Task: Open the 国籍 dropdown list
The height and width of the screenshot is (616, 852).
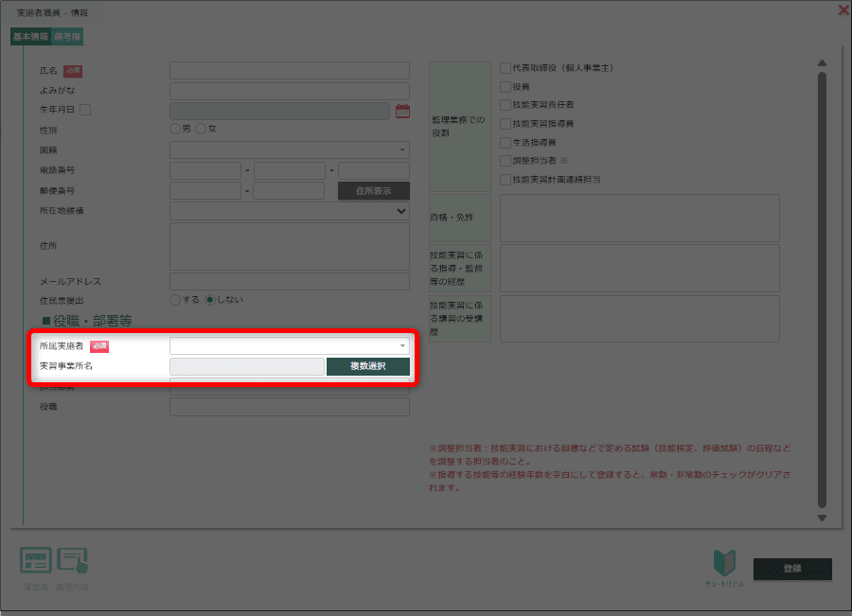Action: point(290,150)
